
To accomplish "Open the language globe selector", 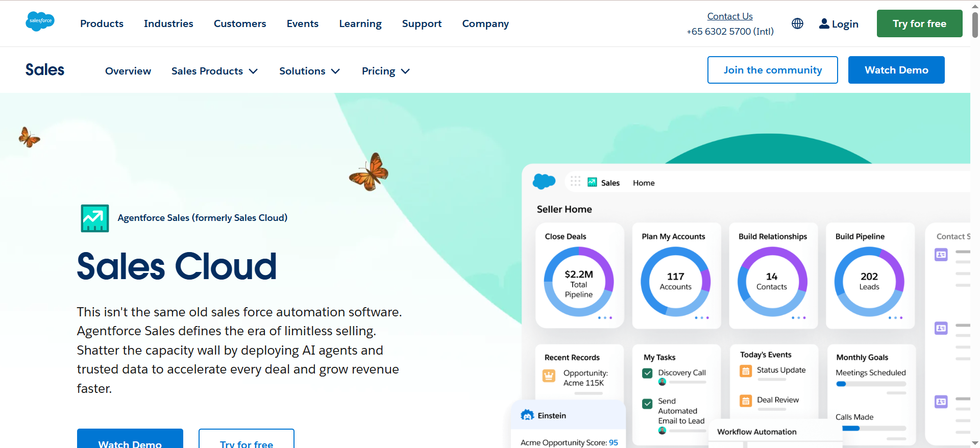I will click(797, 23).
